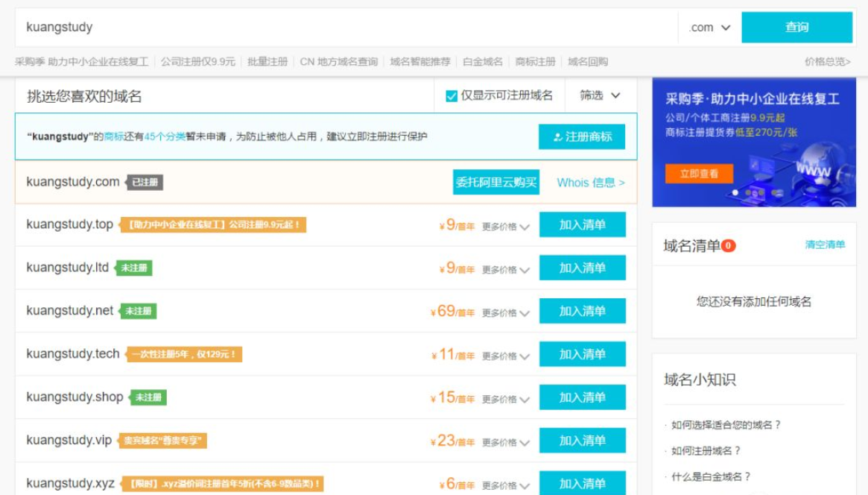This screenshot has width=868, height=495.
Task: Open the .com domain suffix dropdown
Action: (709, 28)
